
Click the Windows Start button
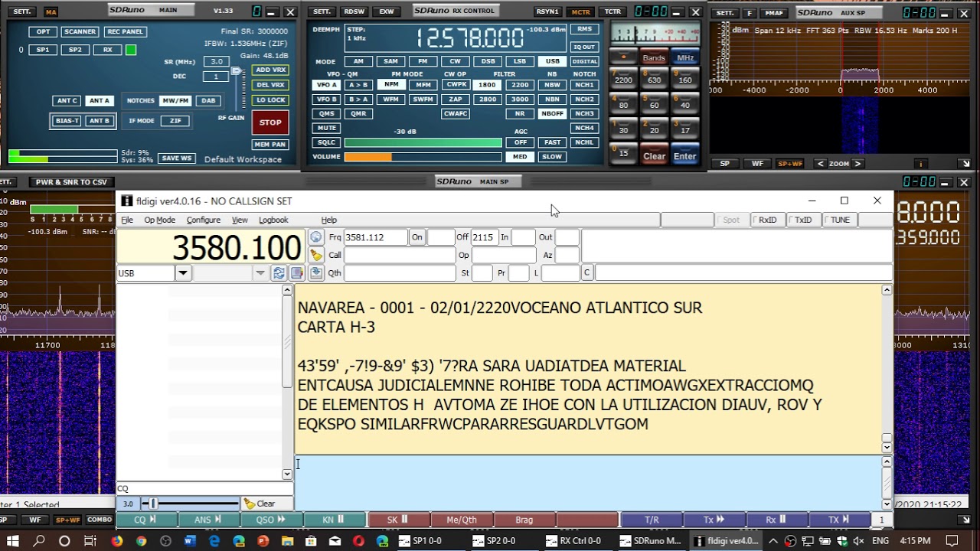point(13,541)
